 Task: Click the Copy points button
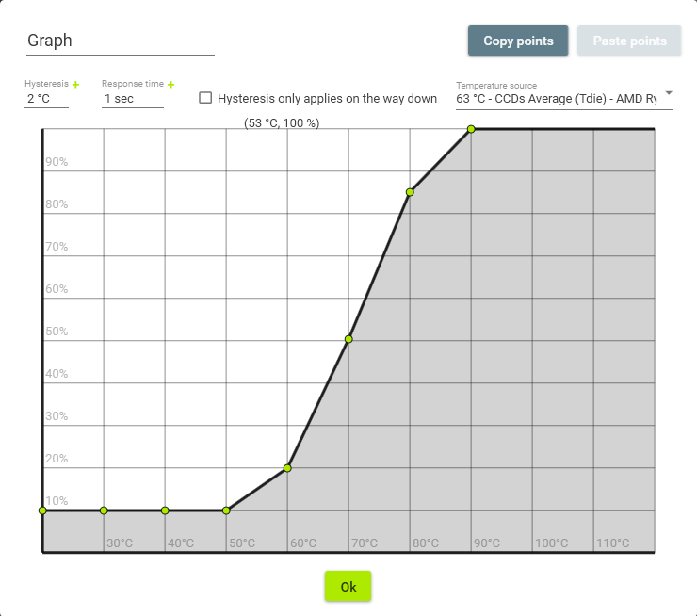tap(518, 41)
